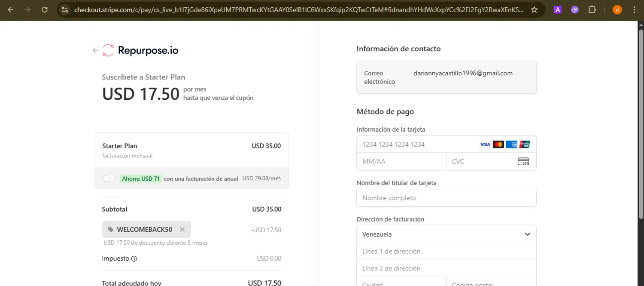Bookmark this page with the star icon

(x=534, y=9)
